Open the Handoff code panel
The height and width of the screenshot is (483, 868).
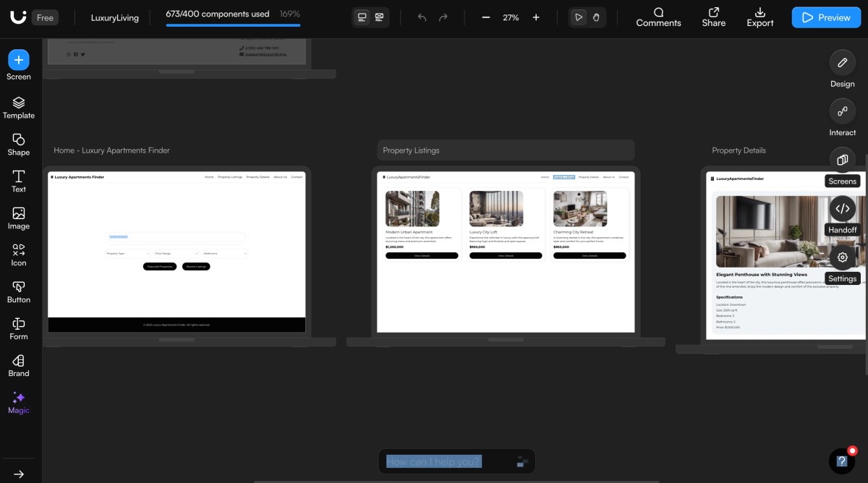(x=842, y=209)
